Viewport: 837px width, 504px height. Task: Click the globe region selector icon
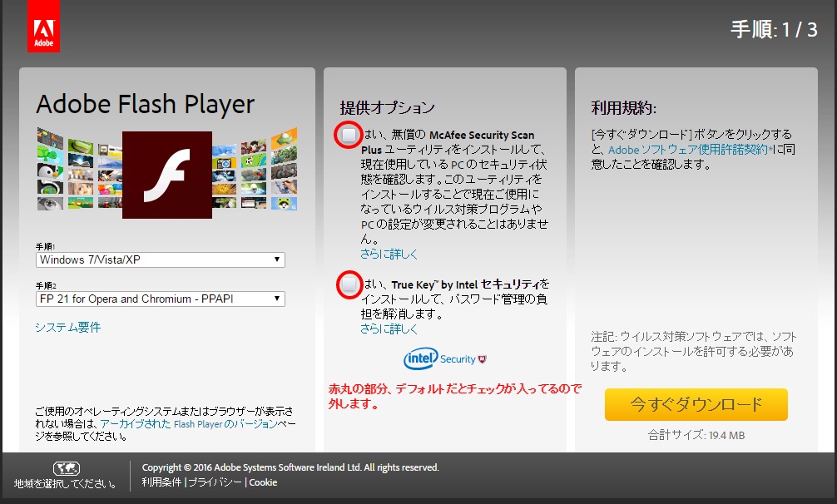[66, 468]
